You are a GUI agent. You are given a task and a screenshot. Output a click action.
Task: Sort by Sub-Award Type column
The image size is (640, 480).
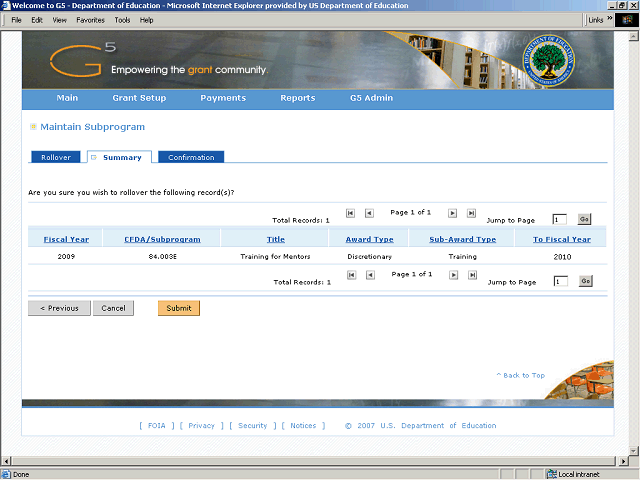tap(463, 240)
